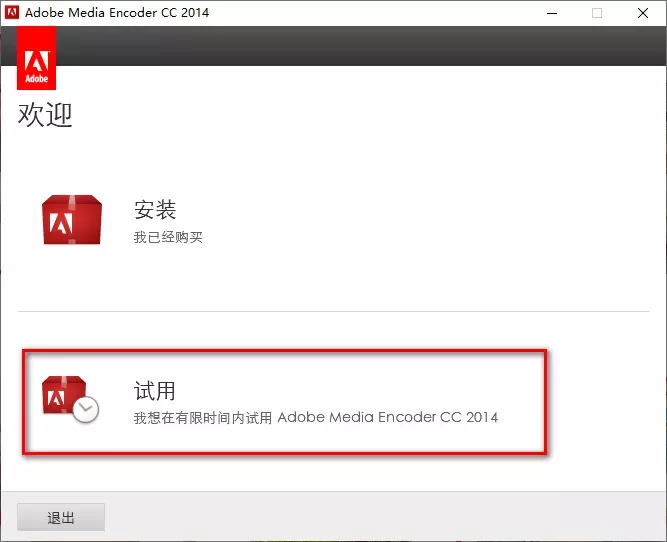This screenshot has height=542, width=667.
Task: Select the red install box icon
Action: tap(71, 220)
